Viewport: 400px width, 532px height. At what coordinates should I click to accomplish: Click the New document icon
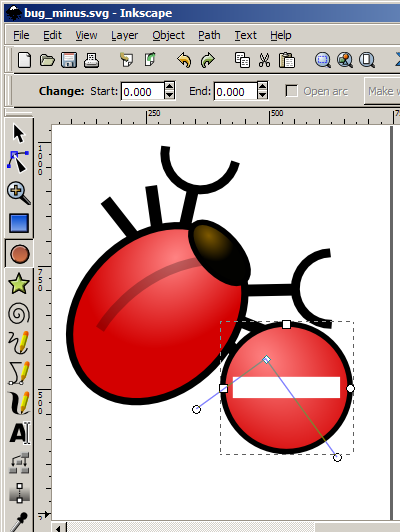[x=24, y=60]
